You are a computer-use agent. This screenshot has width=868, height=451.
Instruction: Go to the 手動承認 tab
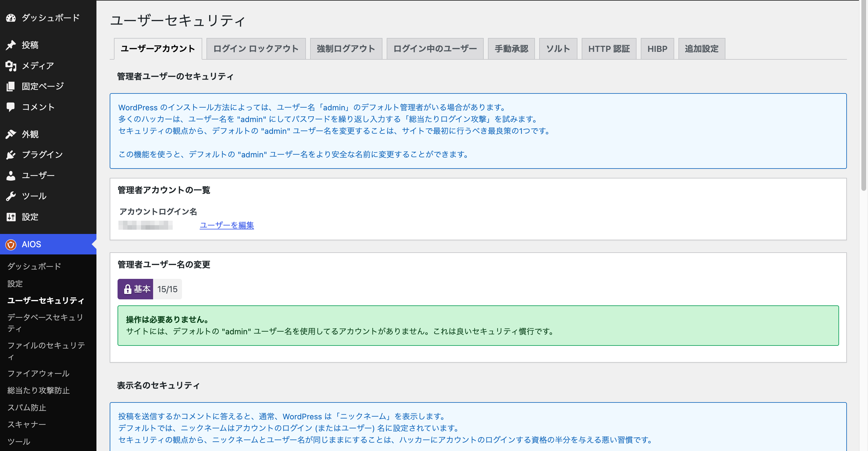(x=511, y=49)
